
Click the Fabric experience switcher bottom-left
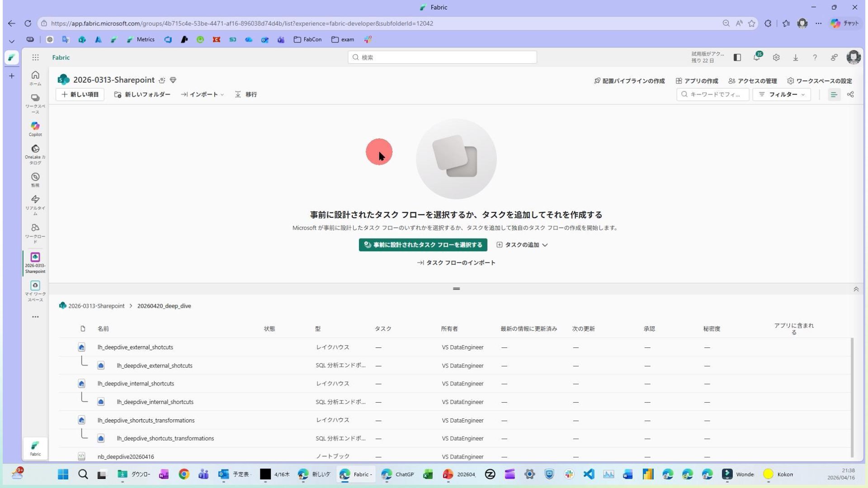[35, 448]
